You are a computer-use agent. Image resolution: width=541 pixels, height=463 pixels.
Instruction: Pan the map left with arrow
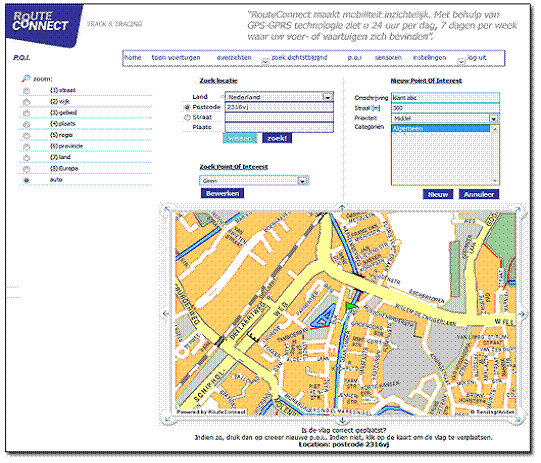pos(167,314)
